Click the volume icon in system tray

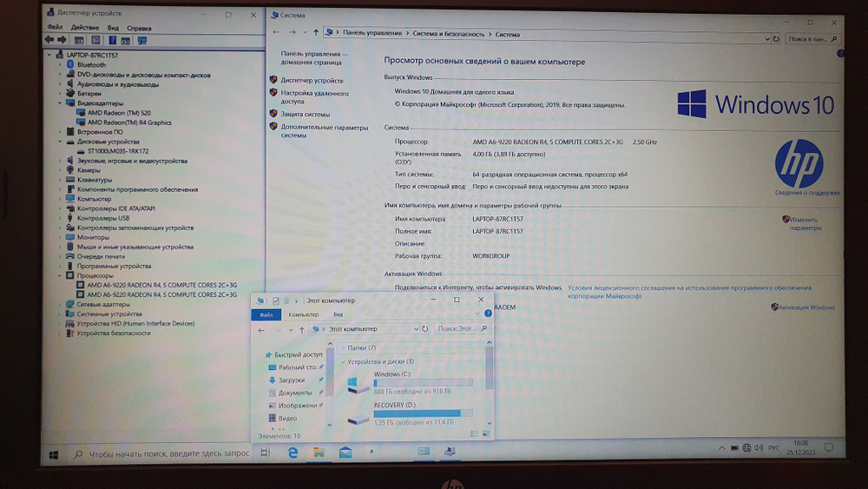[759, 447]
